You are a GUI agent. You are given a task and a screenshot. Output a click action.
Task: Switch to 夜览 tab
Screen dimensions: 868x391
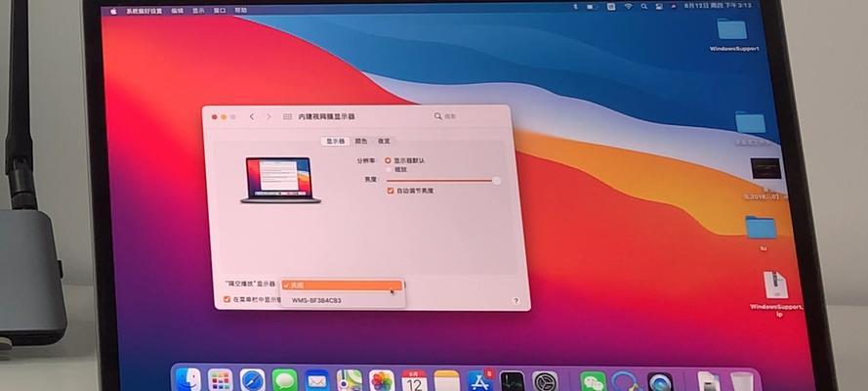384,141
